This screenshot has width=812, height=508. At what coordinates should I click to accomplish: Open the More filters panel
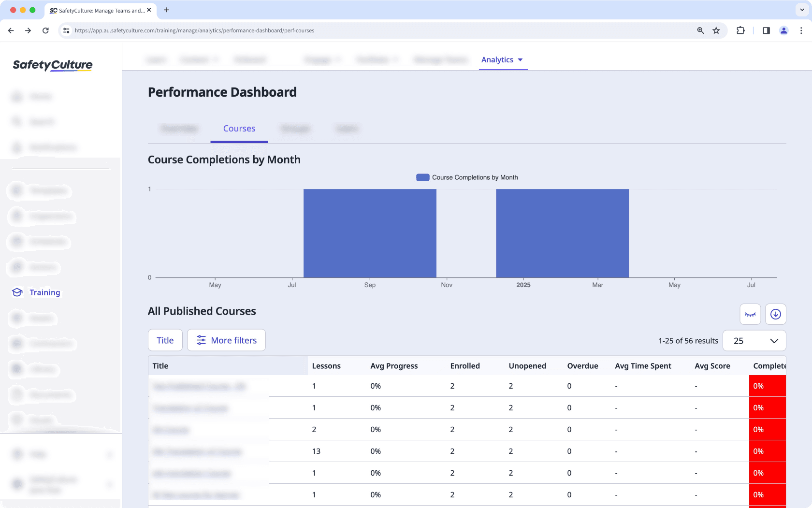(226, 340)
